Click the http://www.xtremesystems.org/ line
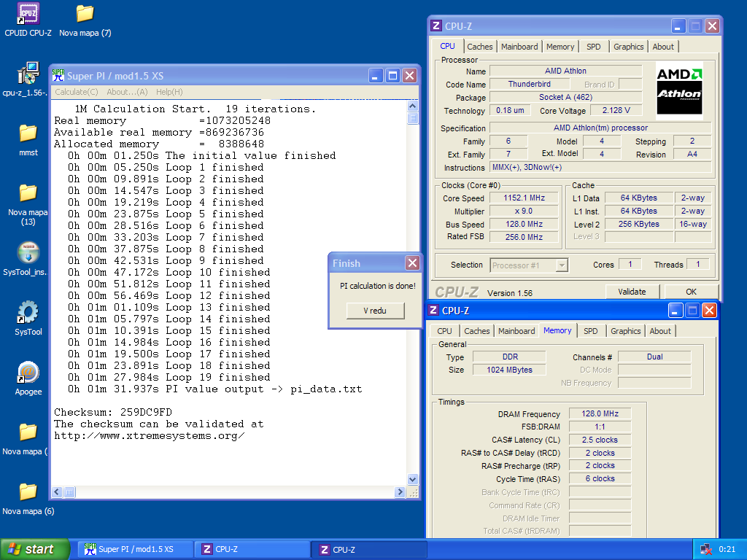 pyautogui.click(x=149, y=436)
